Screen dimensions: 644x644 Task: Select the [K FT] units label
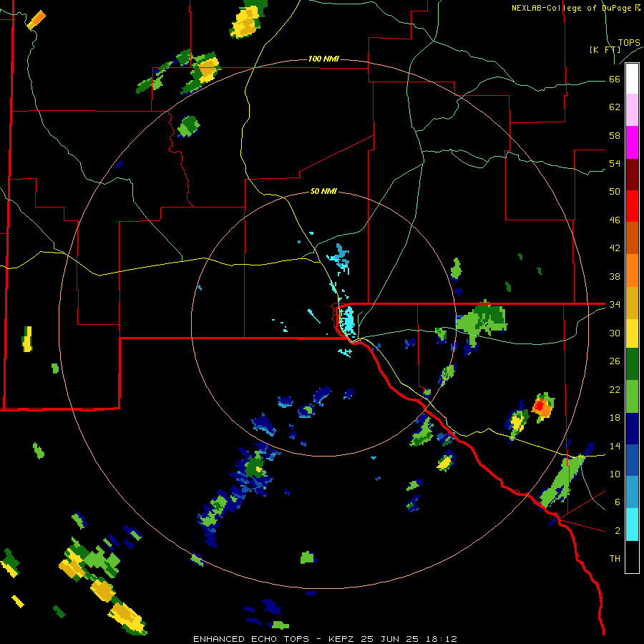pos(605,49)
